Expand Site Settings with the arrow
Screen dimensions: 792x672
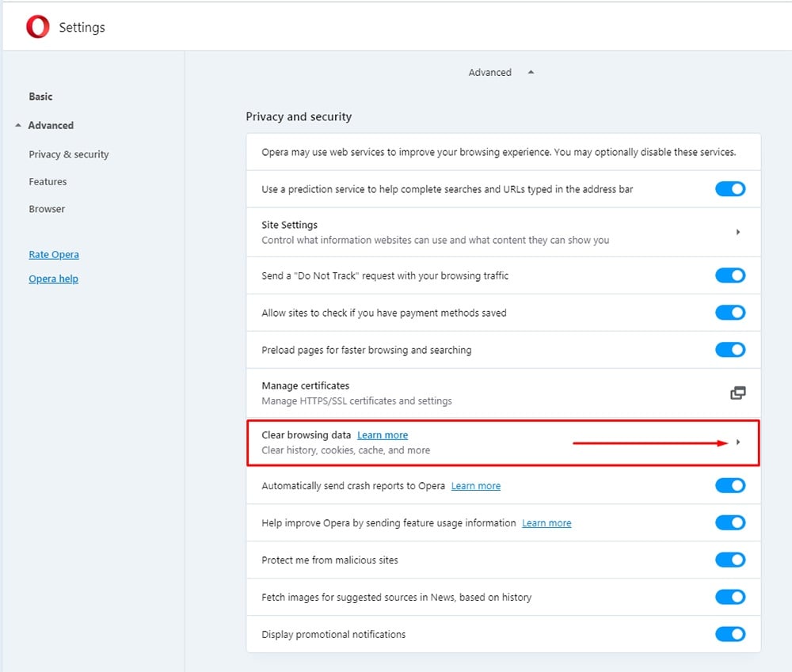pos(738,232)
